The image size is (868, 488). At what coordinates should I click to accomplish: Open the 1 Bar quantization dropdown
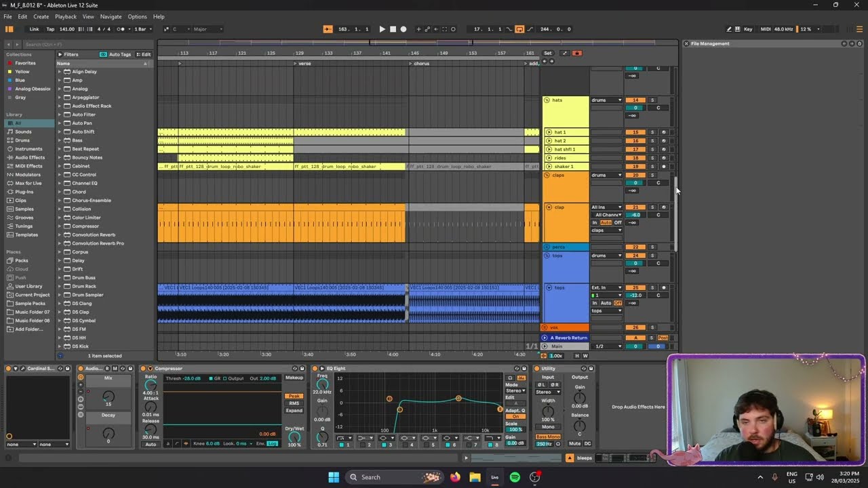[142, 29]
